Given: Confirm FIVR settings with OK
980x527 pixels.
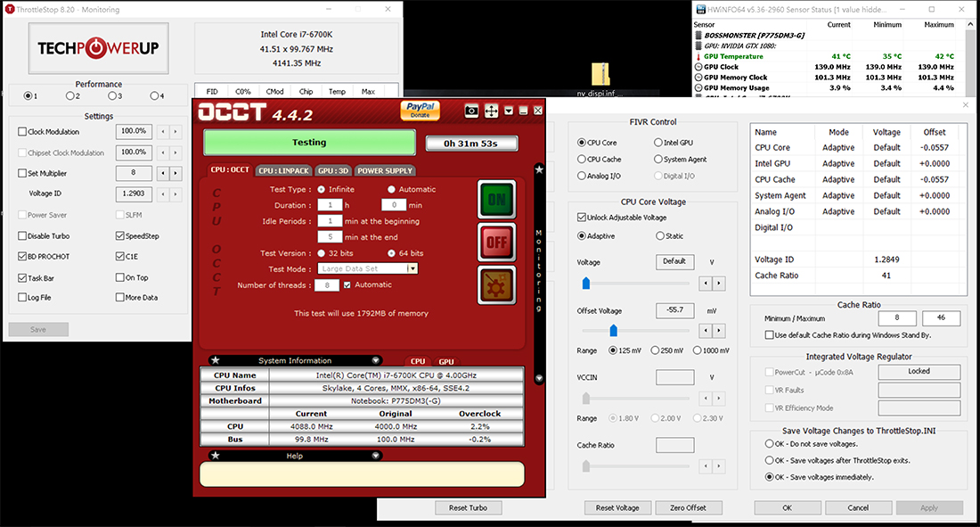Looking at the screenshot, I should pyautogui.click(x=788, y=507).
